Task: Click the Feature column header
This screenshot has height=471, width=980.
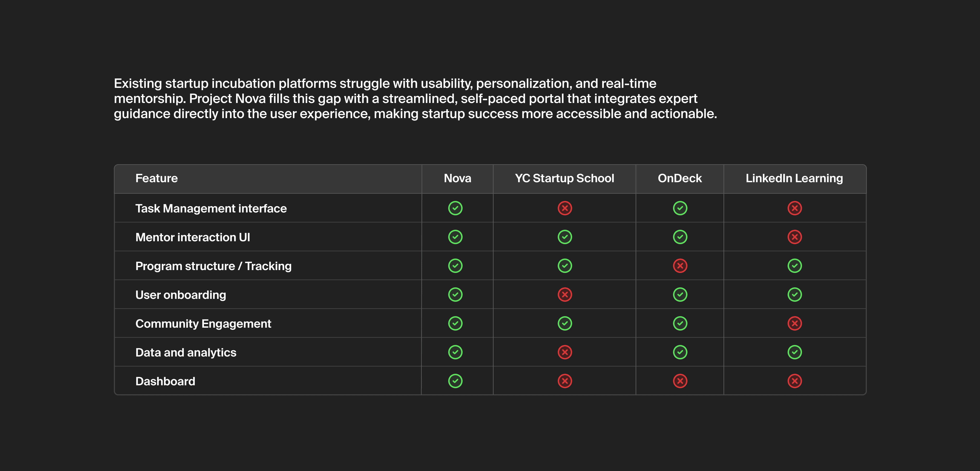Action: [156, 178]
